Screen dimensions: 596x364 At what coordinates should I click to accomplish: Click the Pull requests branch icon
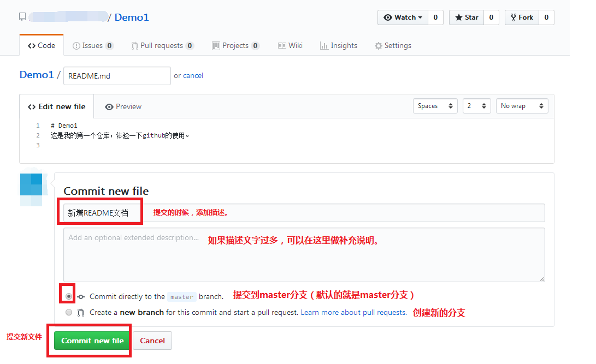[x=134, y=46]
